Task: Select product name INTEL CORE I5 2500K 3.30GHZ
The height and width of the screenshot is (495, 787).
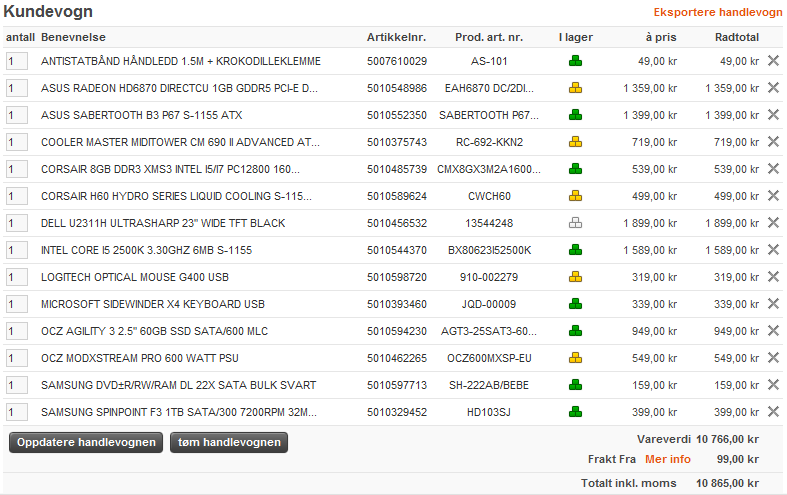Action: click(x=147, y=250)
